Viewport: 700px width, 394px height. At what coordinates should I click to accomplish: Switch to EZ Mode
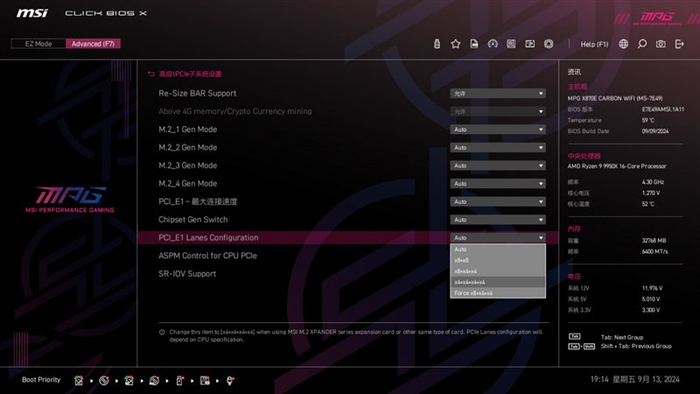pos(38,44)
